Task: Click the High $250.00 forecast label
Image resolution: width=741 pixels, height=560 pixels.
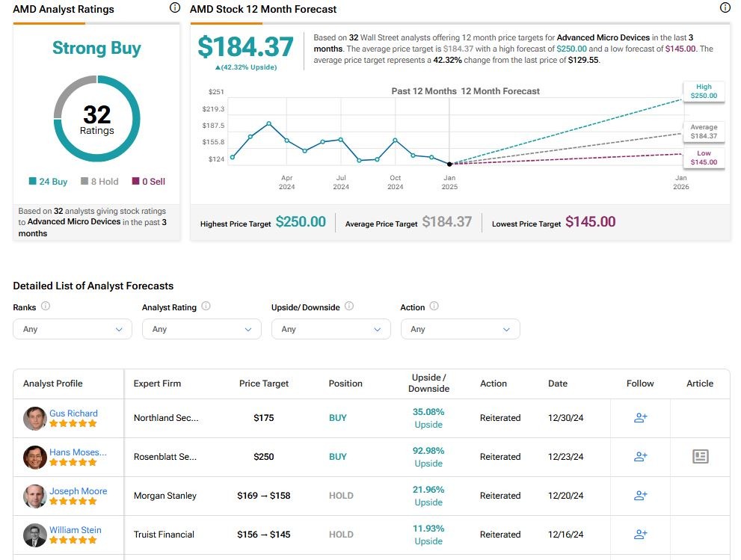Action: click(x=703, y=91)
